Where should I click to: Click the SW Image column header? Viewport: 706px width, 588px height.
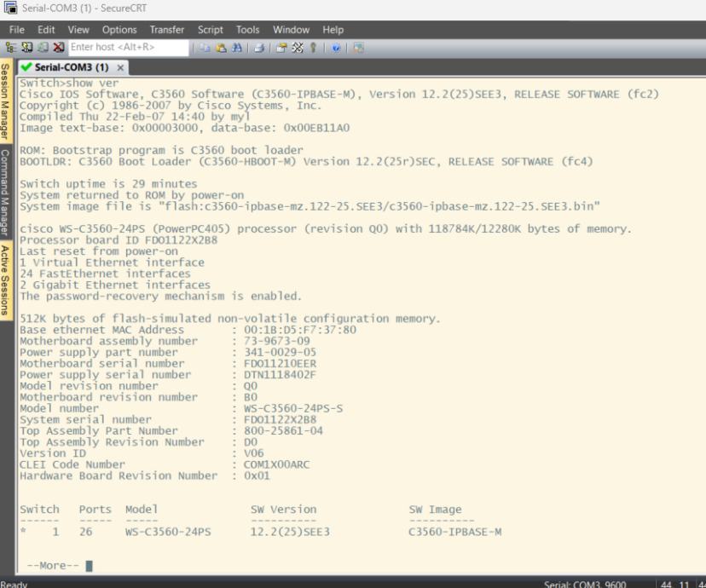coord(435,510)
